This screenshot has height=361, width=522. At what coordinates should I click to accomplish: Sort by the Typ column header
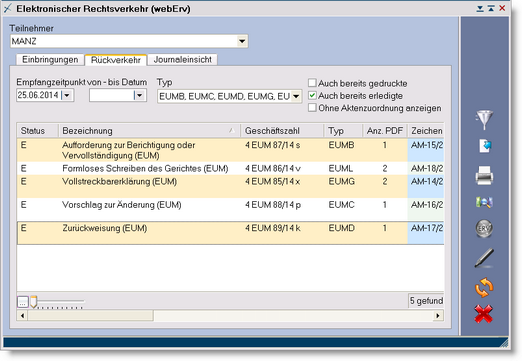click(343, 131)
